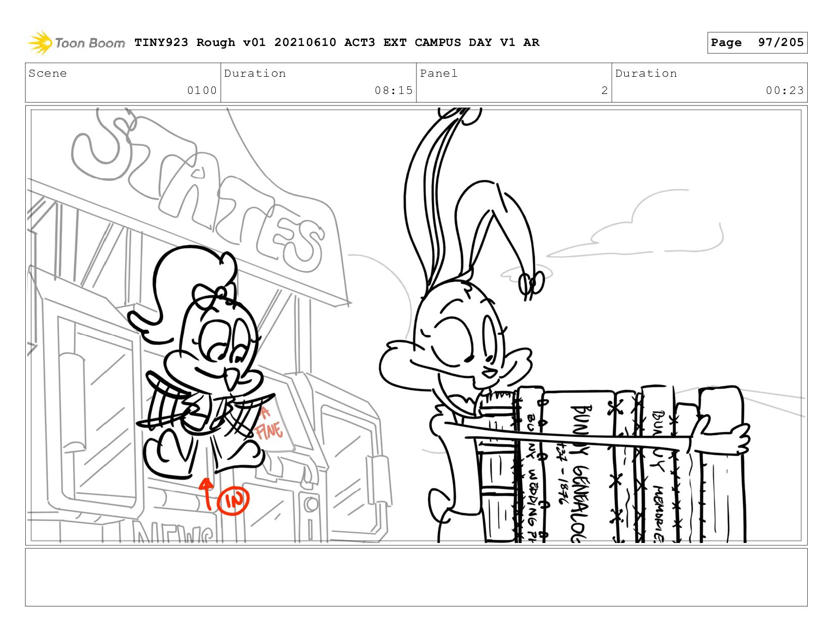This screenshot has height=644, width=834.
Task: Click the empty notes box below the panel
Action: click(x=416, y=577)
